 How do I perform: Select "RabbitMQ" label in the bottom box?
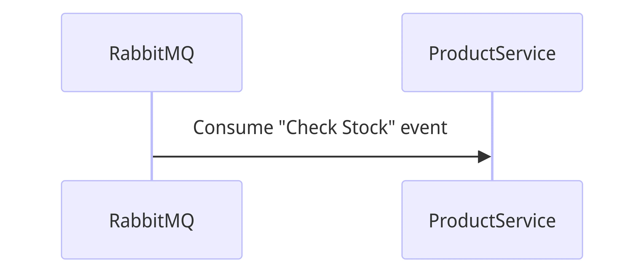point(151,221)
